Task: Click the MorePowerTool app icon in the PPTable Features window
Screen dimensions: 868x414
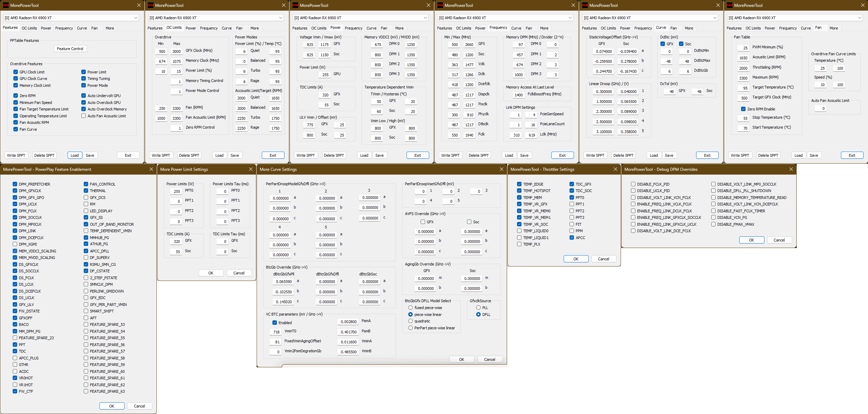Action: tap(5, 5)
